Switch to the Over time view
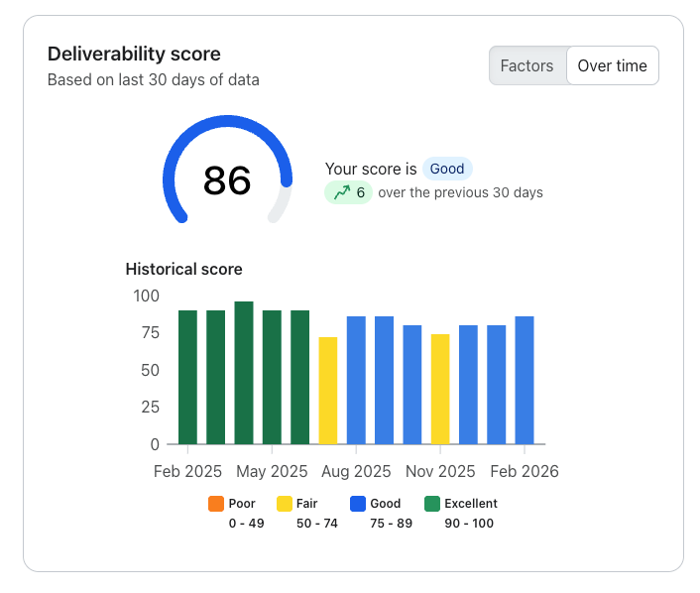 (613, 65)
